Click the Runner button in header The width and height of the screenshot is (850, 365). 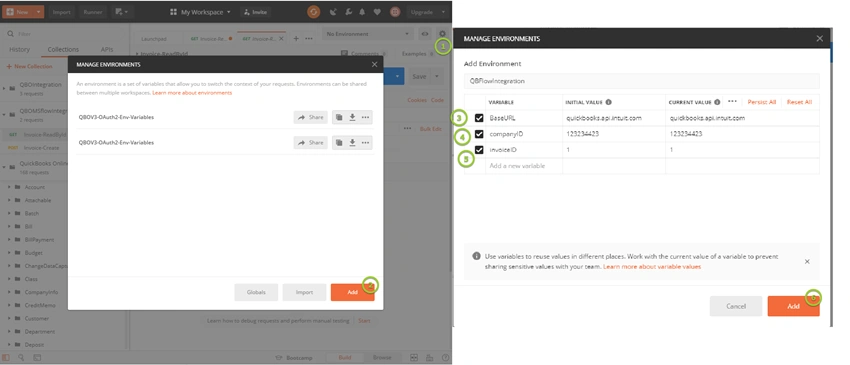93,12
